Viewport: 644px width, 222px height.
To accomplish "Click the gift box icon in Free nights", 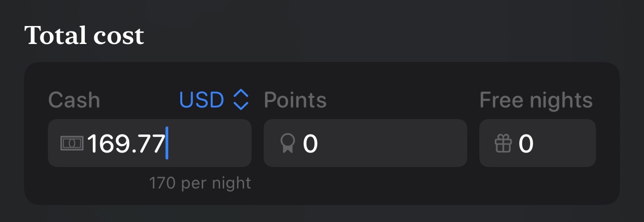I will pos(503,144).
